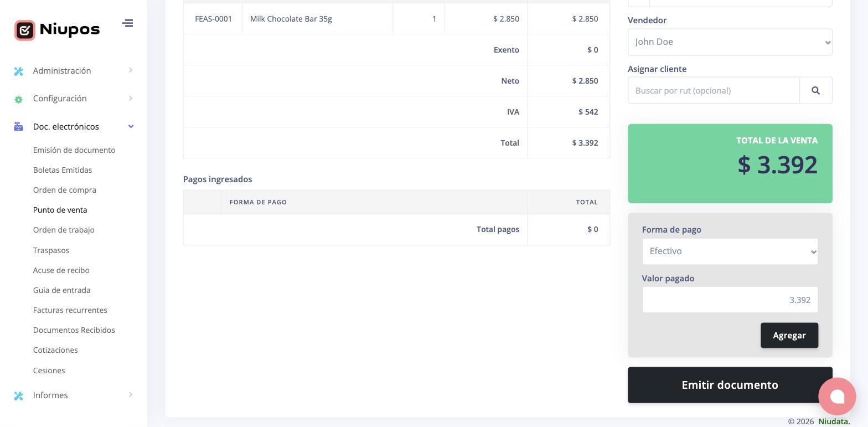Collapse sidebar with hamburger menu icon
The image size is (868, 427).
pyautogui.click(x=128, y=23)
